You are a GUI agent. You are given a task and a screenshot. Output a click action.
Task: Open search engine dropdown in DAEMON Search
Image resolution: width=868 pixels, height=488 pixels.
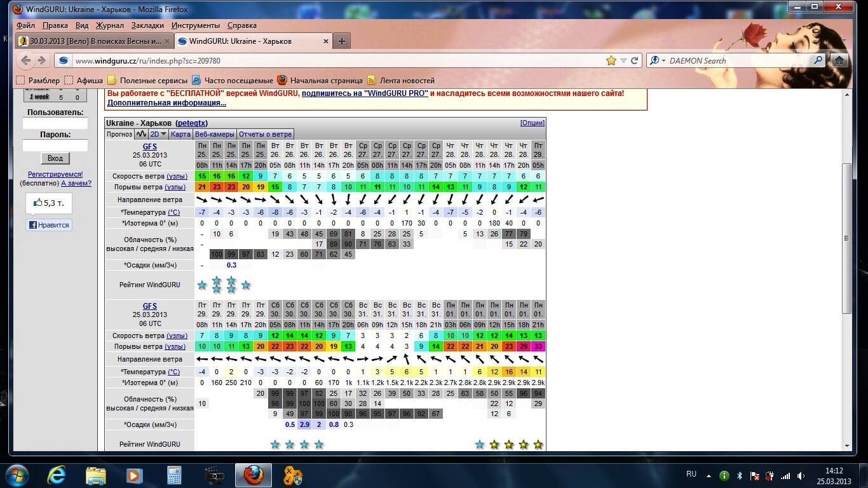click(x=656, y=60)
